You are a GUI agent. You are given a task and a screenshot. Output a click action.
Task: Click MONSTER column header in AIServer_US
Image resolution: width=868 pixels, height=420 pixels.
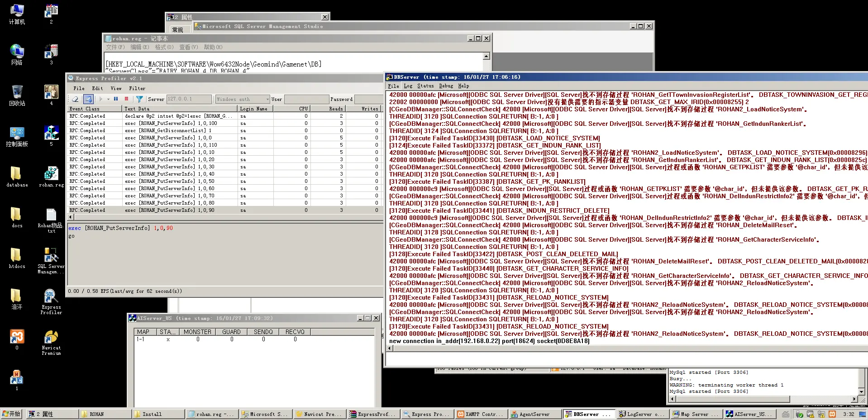[197, 332]
